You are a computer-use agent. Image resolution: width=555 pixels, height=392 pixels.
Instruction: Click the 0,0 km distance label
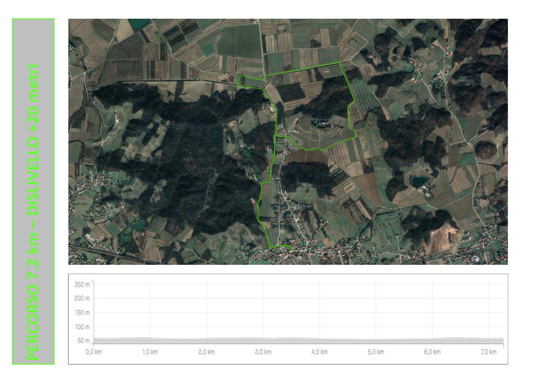point(94,352)
